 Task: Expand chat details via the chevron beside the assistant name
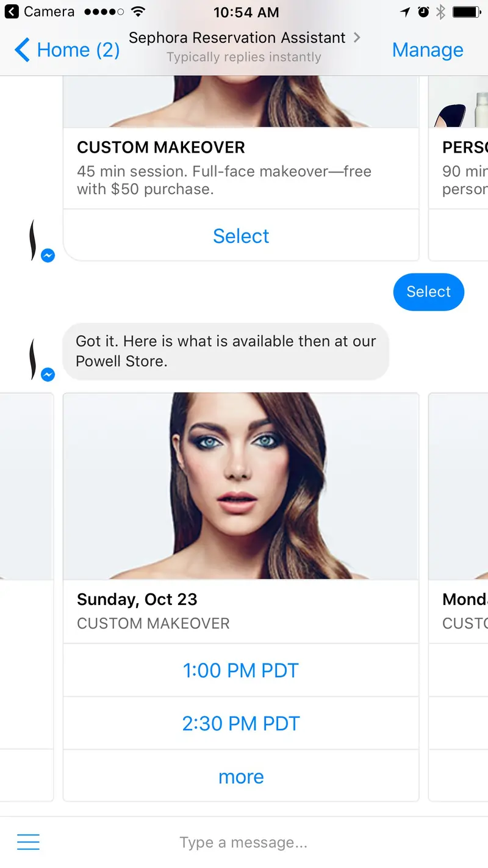point(356,37)
